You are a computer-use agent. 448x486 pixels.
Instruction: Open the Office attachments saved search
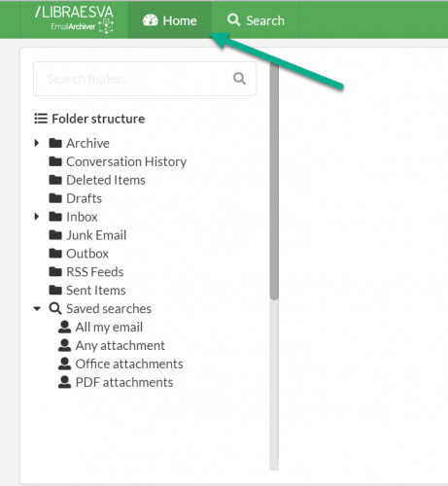pos(129,364)
